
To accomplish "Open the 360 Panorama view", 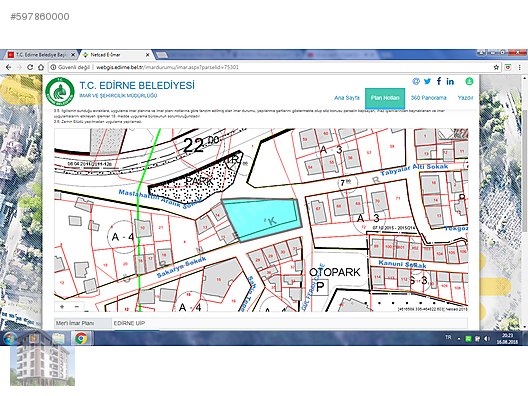I will coord(428,98).
